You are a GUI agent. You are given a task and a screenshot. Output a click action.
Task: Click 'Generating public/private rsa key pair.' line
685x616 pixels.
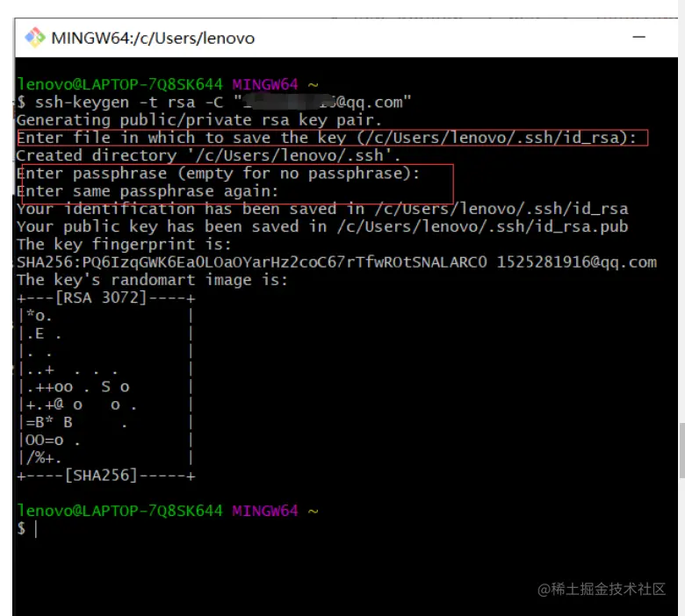[199, 120]
